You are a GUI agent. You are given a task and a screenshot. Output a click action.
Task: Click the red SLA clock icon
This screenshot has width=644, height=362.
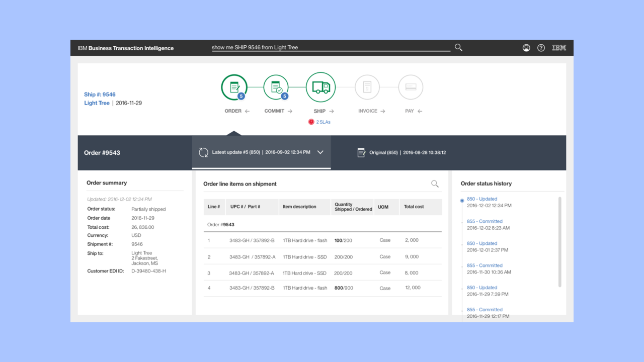point(311,122)
